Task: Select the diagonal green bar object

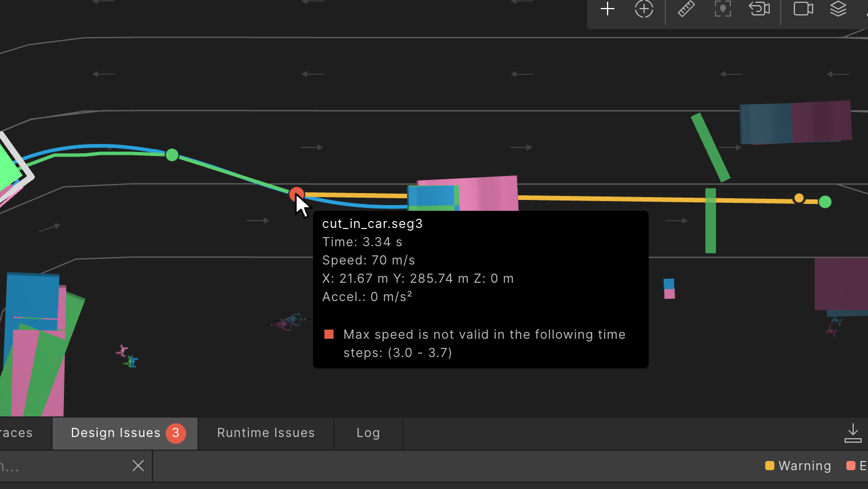Action: 710,147
